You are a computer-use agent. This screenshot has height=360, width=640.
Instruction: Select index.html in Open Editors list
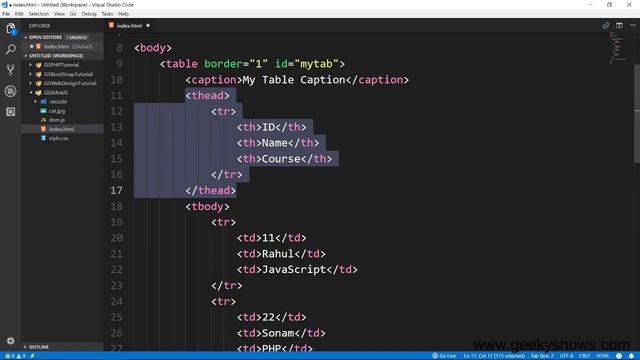pyautogui.click(x=62, y=47)
